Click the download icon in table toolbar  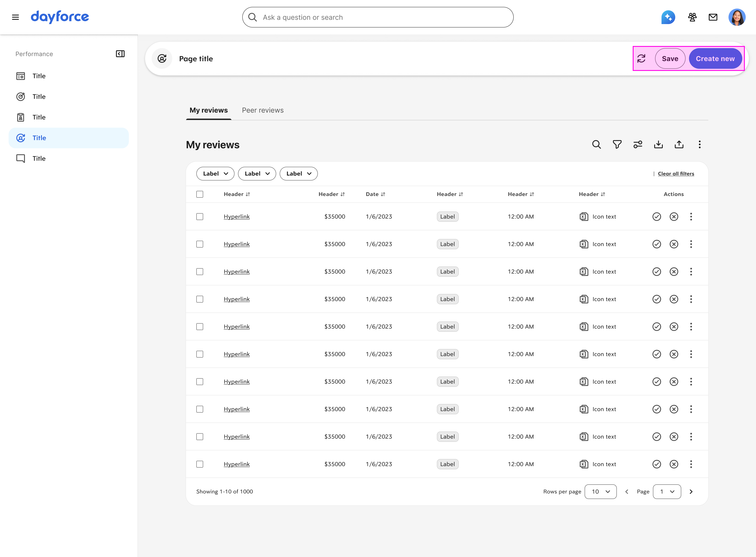click(x=658, y=145)
